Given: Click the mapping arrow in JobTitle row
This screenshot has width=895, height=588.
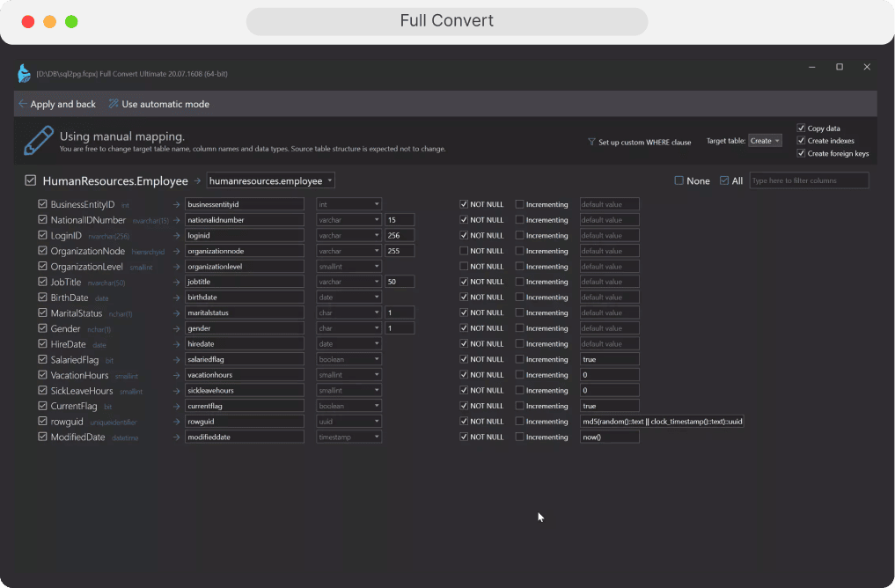Looking at the screenshot, I should click(176, 282).
